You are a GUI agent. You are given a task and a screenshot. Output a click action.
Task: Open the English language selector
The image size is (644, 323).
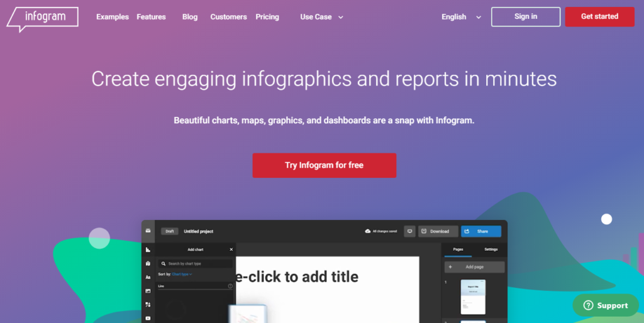[x=461, y=17]
